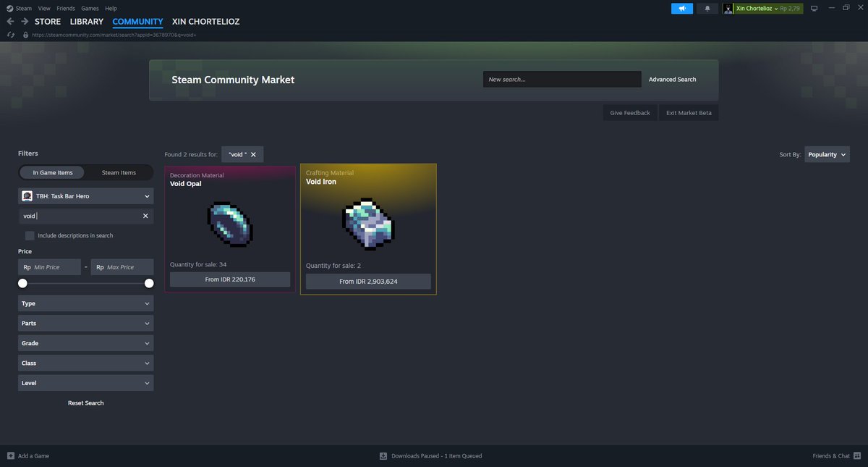Viewport: 868px width, 467px height.
Task: Click the user avatar next to Xin Chortelioz
Action: tap(728, 9)
